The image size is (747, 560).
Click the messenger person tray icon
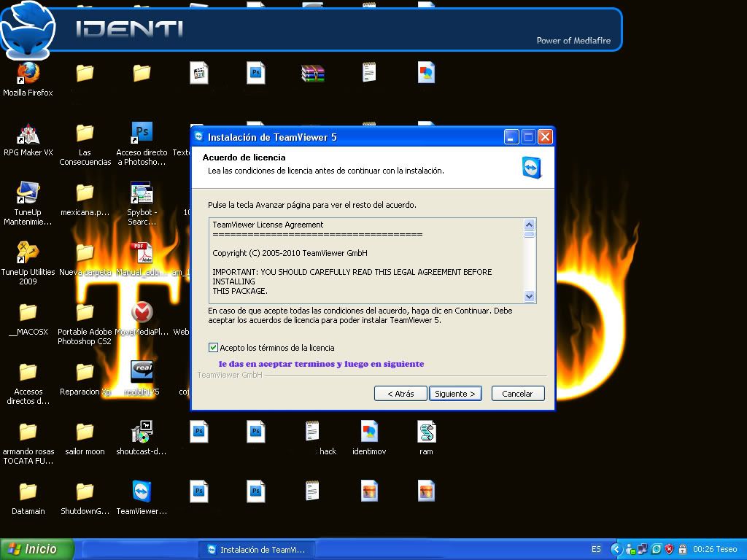[x=630, y=549]
